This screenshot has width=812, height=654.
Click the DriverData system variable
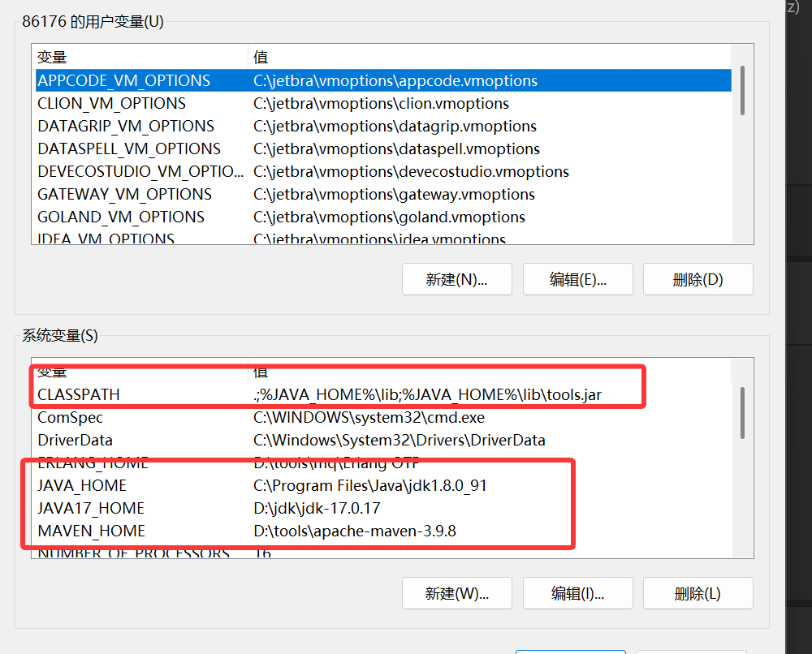tap(75, 441)
